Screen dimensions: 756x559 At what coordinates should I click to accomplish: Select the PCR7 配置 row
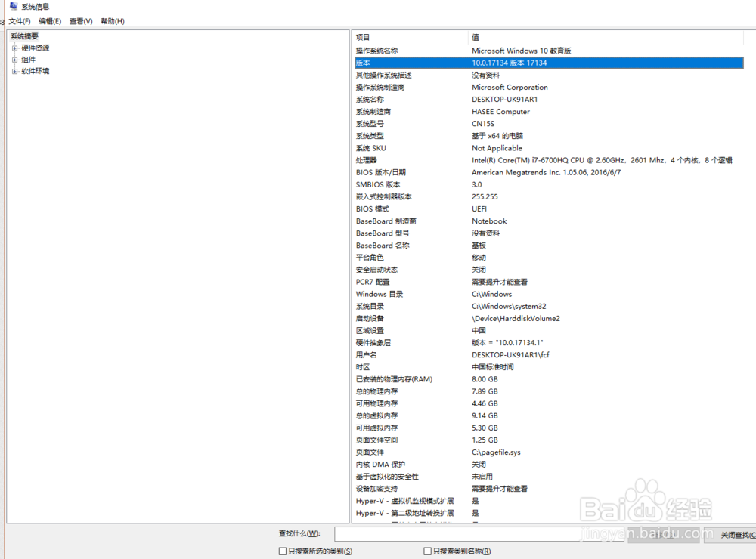pyautogui.click(x=549, y=282)
